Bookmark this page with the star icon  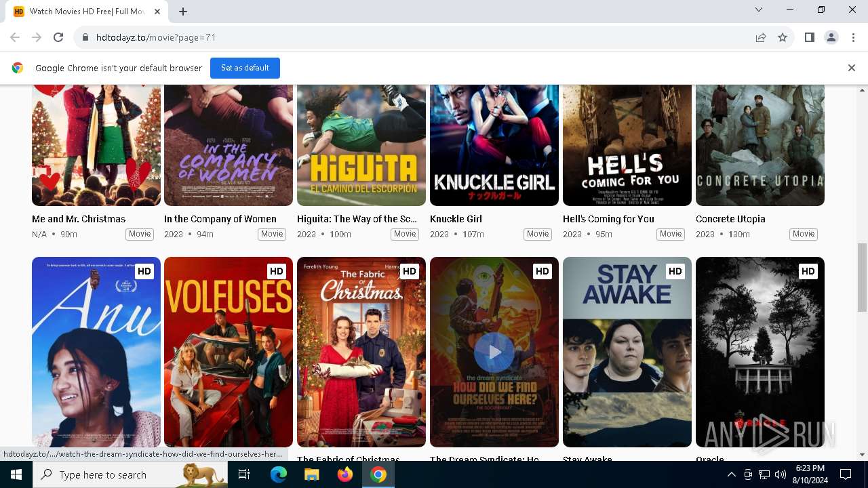coord(783,37)
